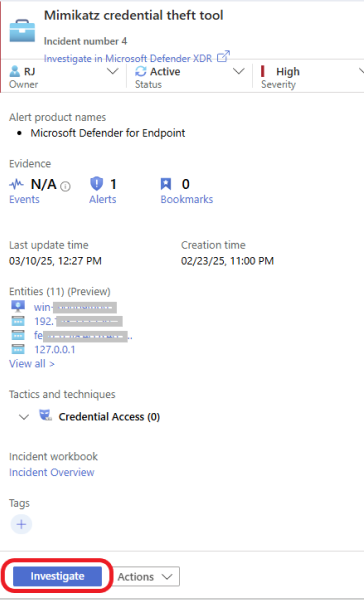Open the 127.0.0.1 entity link
This screenshot has width=364, height=600.
pyautogui.click(x=55, y=349)
